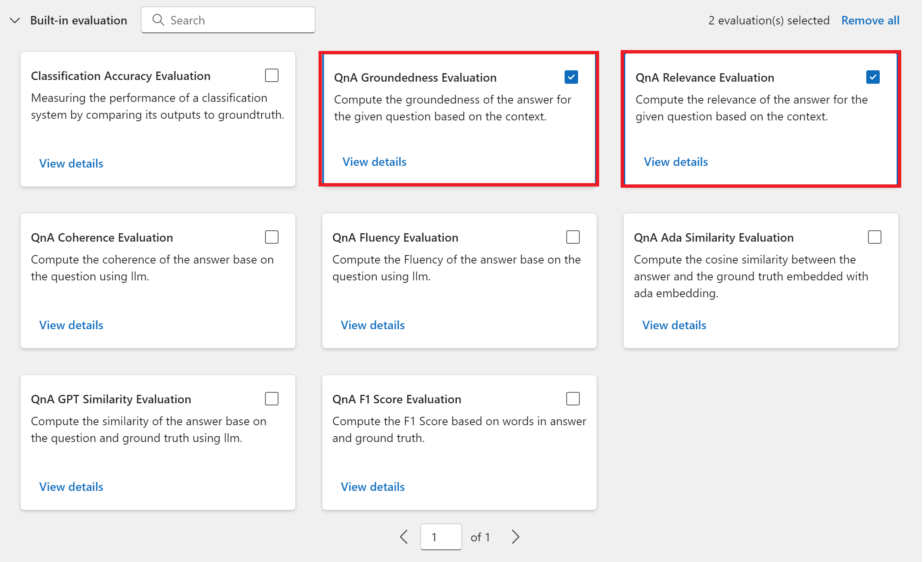View details of QnA Fluency Evaluation

[372, 325]
